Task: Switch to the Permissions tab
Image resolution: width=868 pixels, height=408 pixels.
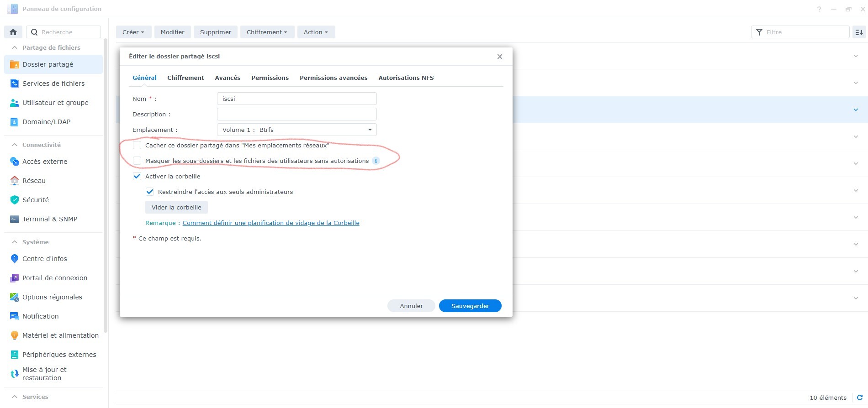Action: (270, 78)
